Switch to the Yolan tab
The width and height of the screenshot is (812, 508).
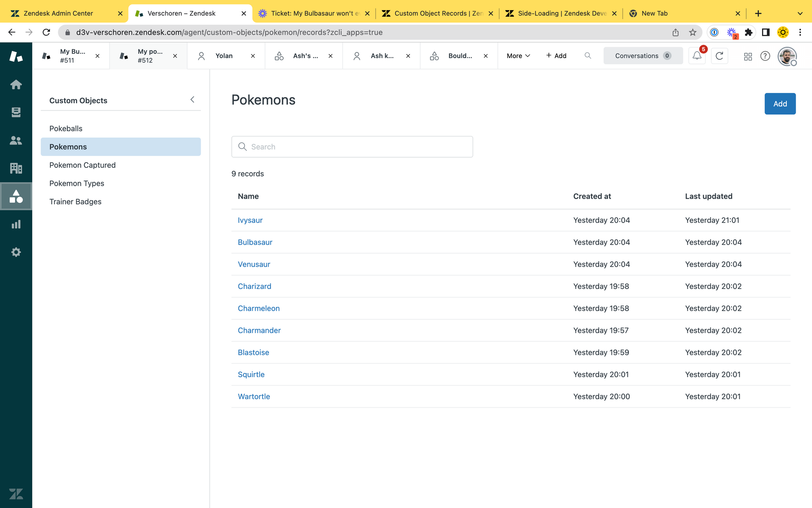(224, 56)
